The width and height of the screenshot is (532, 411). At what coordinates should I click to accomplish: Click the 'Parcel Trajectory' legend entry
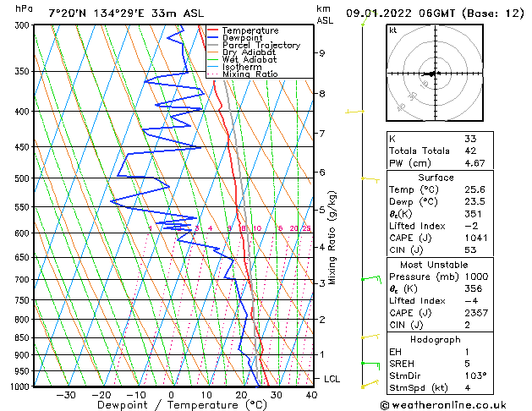(x=261, y=45)
